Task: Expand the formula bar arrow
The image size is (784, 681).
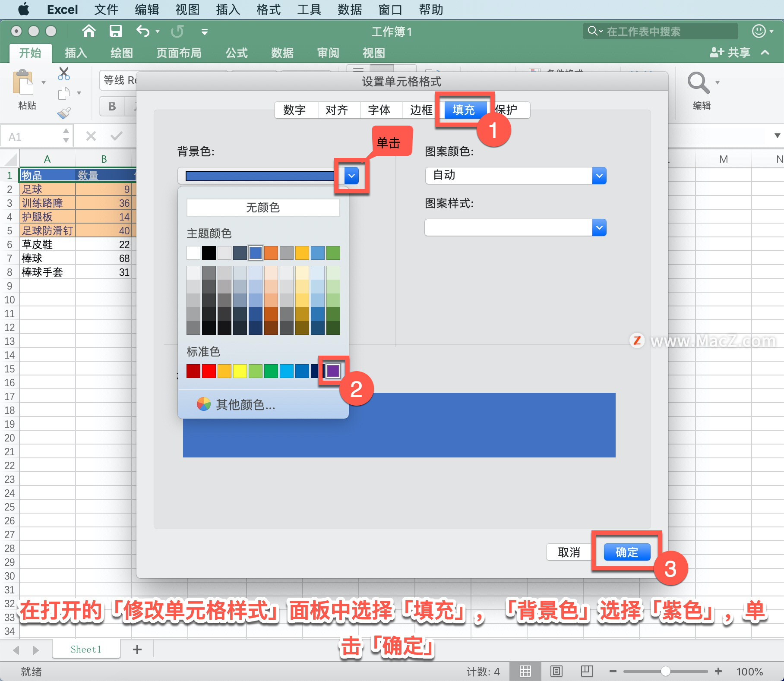Action: click(777, 136)
